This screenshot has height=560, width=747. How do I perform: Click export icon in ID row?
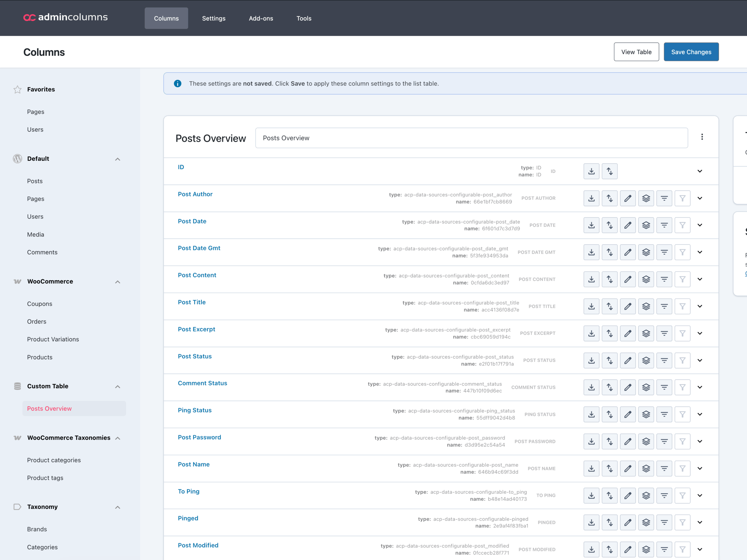pyautogui.click(x=591, y=171)
